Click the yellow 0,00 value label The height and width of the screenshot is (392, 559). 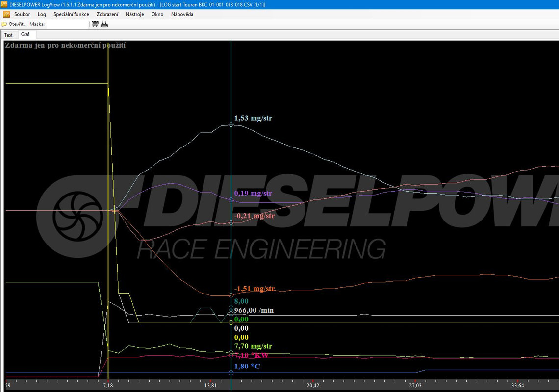tap(241, 337)
